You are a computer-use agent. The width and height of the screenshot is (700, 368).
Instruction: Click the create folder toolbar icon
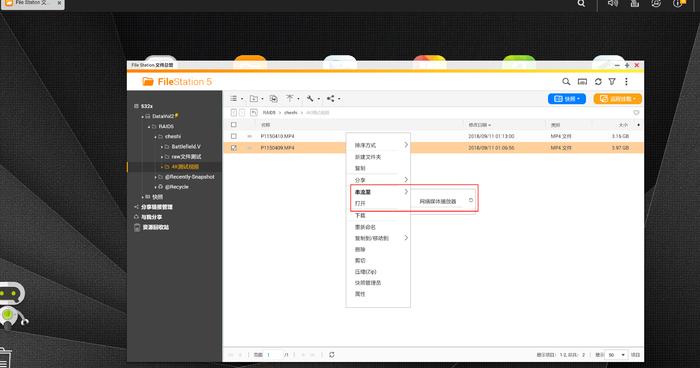pos(254,99)
